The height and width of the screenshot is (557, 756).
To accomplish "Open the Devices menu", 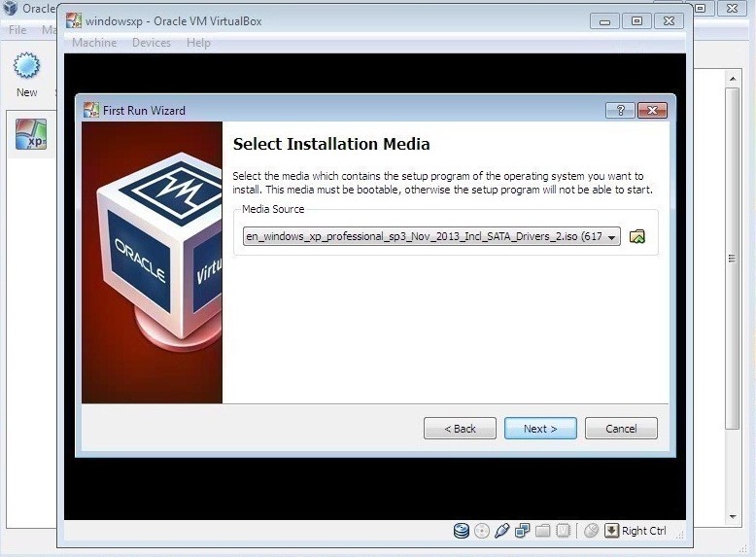I will pyautogui.click(x=152, y=43).
